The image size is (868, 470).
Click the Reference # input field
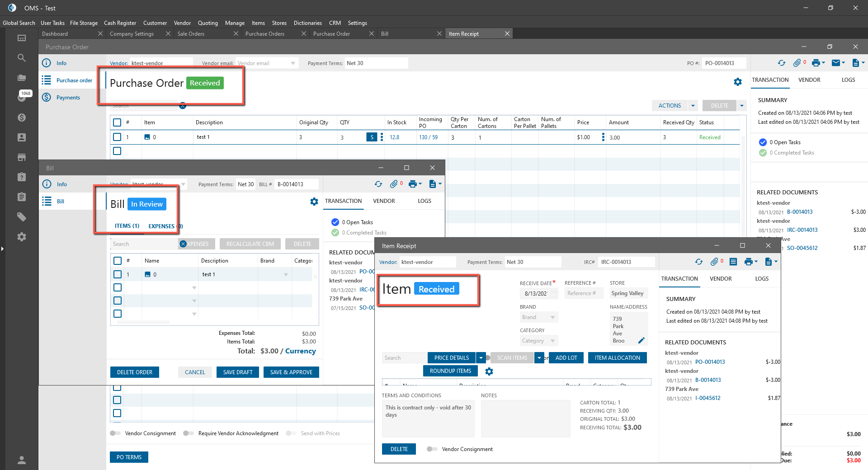583,293
